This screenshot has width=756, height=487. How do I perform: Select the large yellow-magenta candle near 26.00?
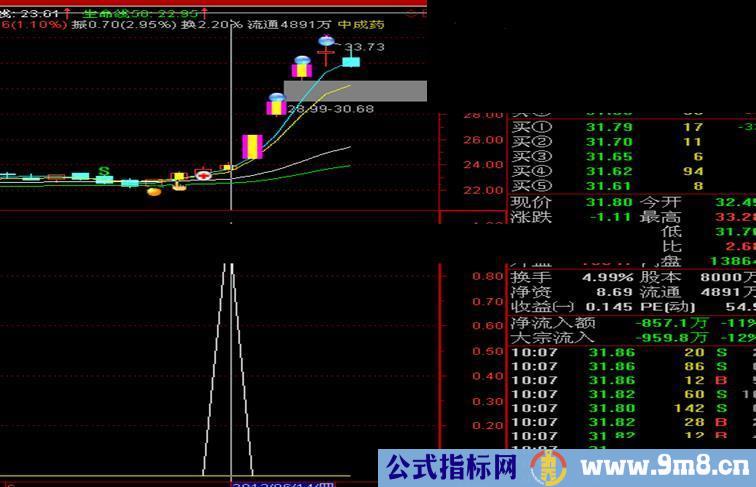254,146
